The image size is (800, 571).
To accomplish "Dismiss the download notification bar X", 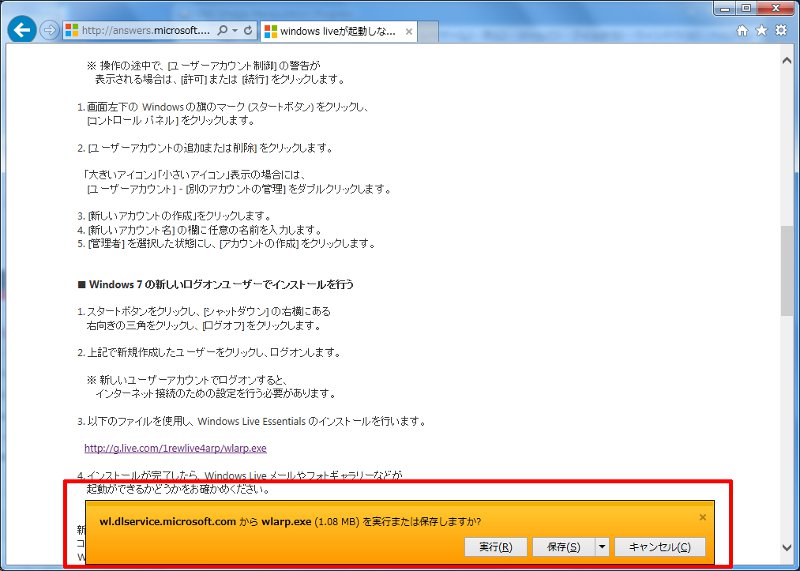I will pyautogui.click(x=703, y=517).
